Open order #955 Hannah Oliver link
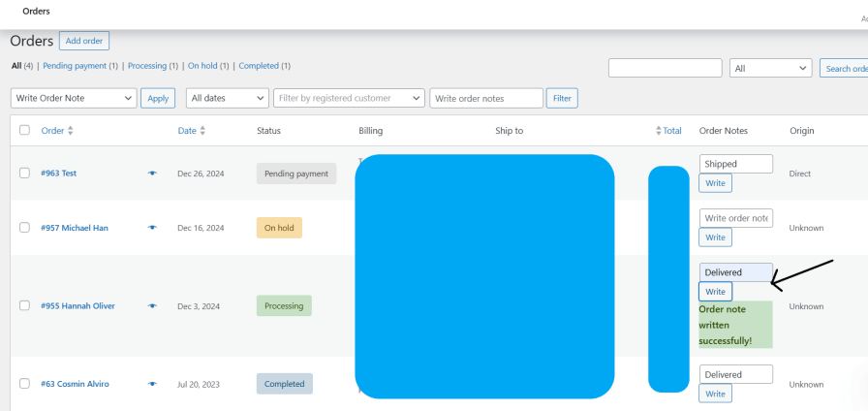The width and height of the screenshot is (868, 411). 78,305
